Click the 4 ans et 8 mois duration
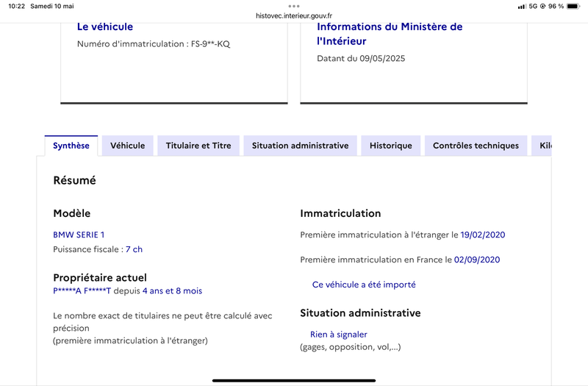This screenshot has height=386, width=588. 172,291
